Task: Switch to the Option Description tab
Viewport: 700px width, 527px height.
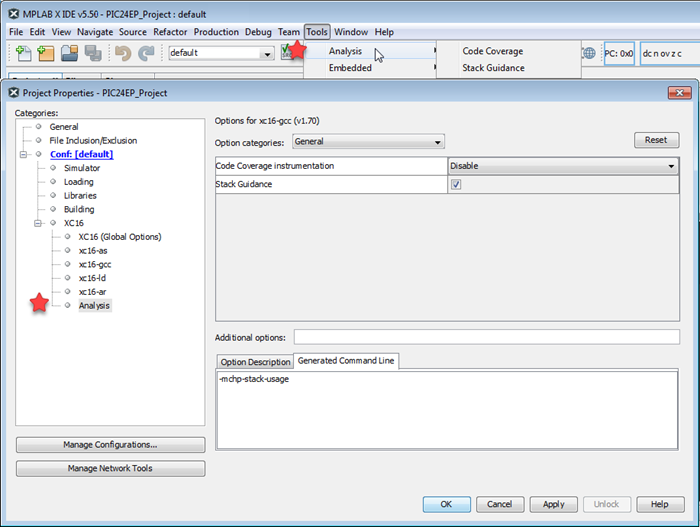Action: (254, 362)
